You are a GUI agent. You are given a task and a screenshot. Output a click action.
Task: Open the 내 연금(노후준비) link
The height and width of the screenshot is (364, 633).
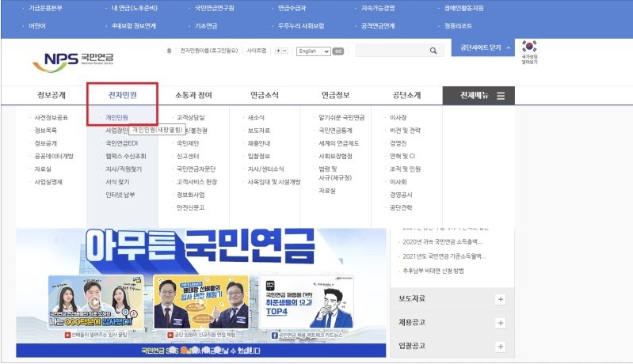(x=135, y=8)
